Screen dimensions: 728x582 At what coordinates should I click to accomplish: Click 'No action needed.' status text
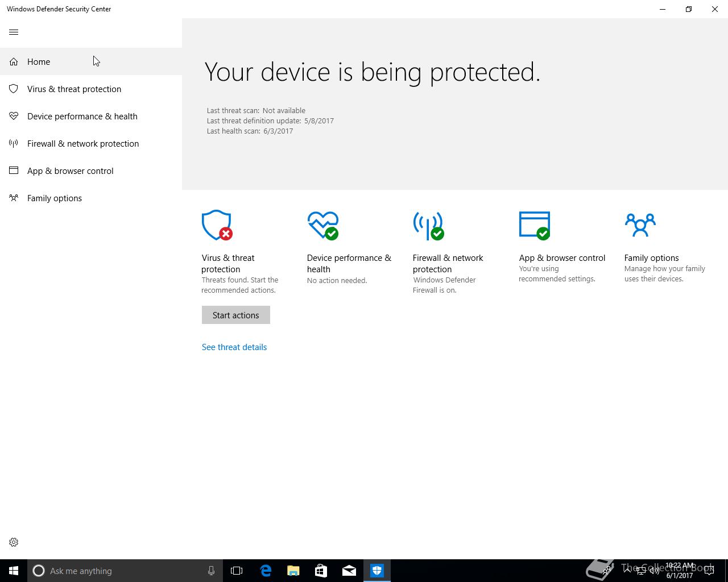coord(337,281)
